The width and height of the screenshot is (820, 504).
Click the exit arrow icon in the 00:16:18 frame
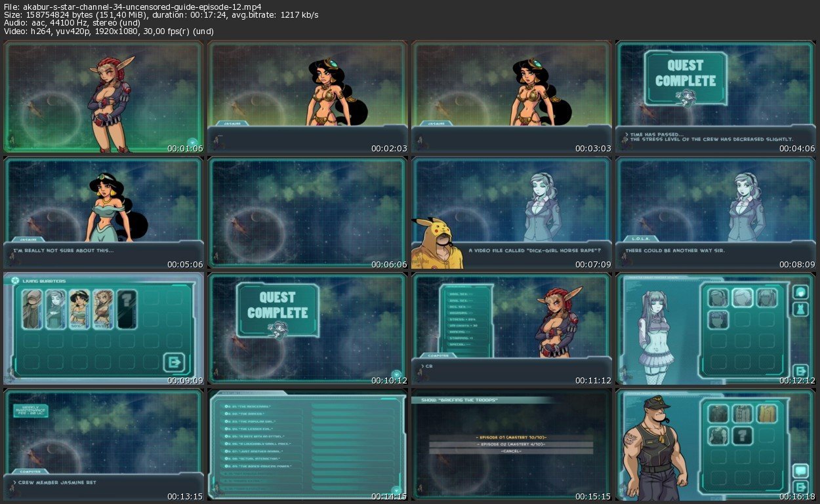[800, 487]
